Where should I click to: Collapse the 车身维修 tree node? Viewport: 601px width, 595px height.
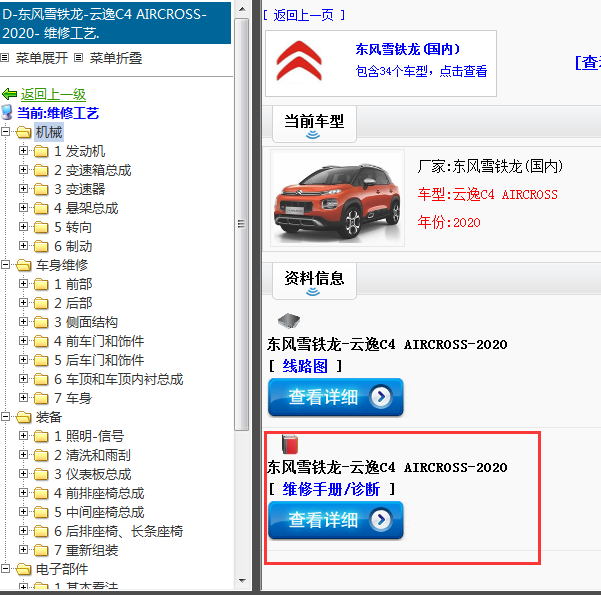(5, 265)
